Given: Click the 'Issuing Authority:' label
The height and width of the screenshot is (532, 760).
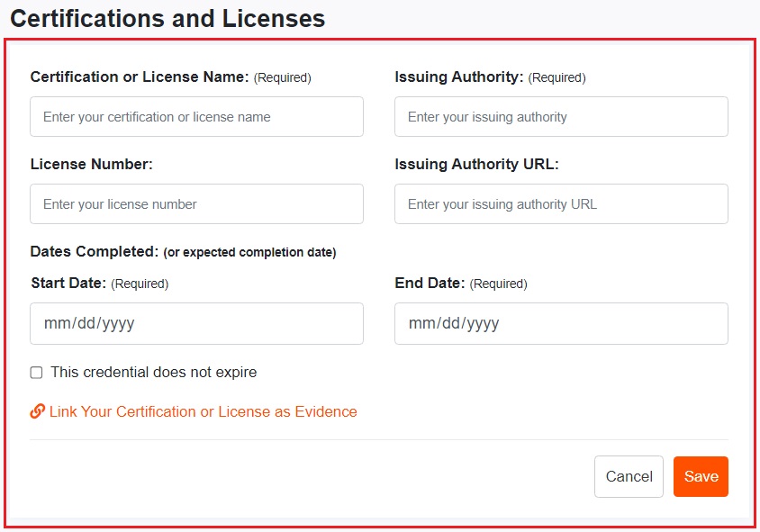Looking at the screenshot, I should pyautogui.click(x=459, y=77).
